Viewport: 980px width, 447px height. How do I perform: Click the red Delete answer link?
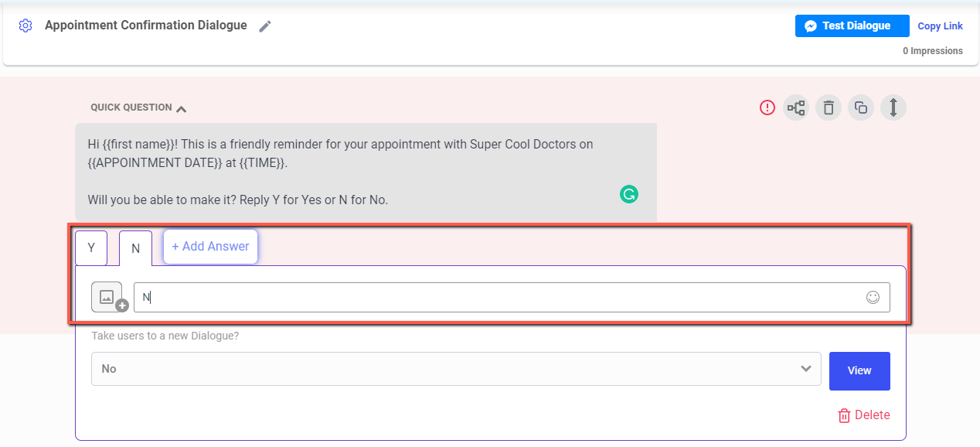pyautogui.click(x=864, y=415)
